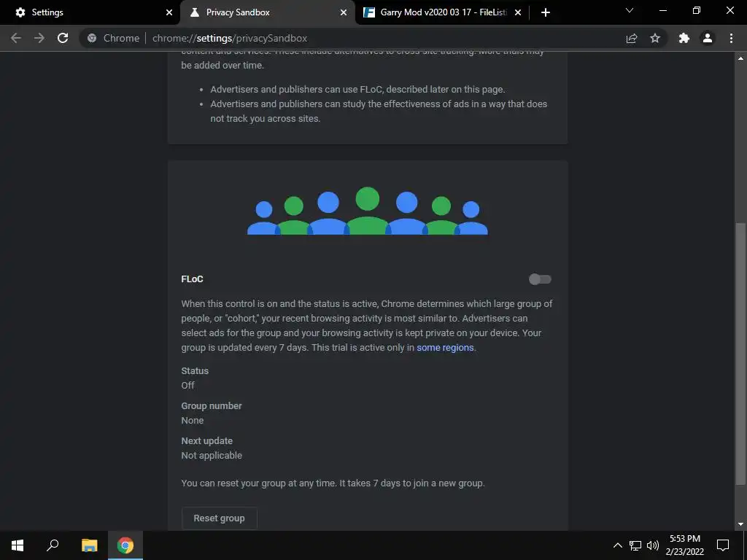Open the Windows Start menu
Screen dimensions: 747x560
tap(18, 545)
